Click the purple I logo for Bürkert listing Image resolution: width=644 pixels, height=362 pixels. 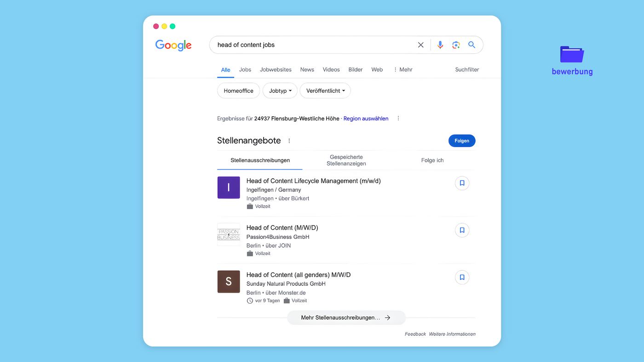pos(229,187)
